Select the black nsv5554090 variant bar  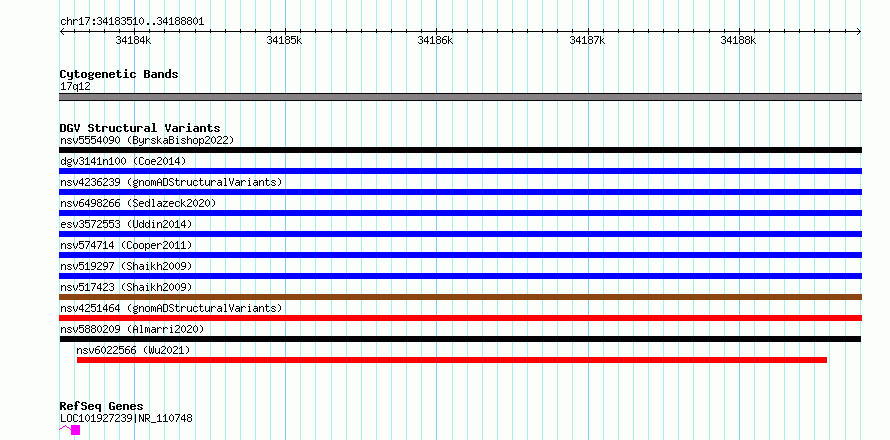point(460,150)
